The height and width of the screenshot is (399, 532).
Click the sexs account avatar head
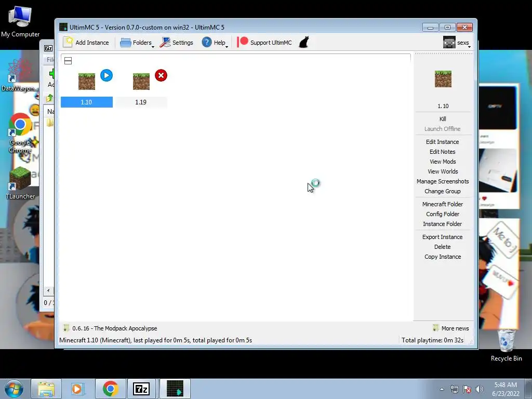click(449, 43)
